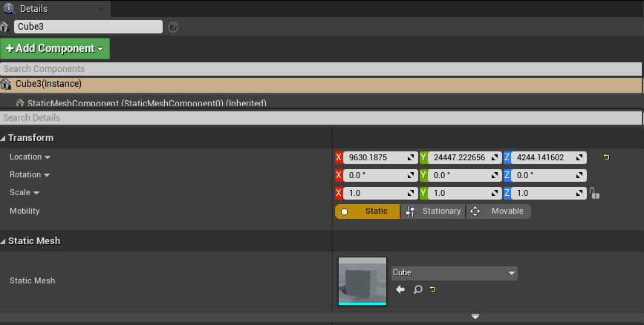644x325 pixels.
Task: Use selected asset arrow under Static Mesh
Action: tap(400, 289)
